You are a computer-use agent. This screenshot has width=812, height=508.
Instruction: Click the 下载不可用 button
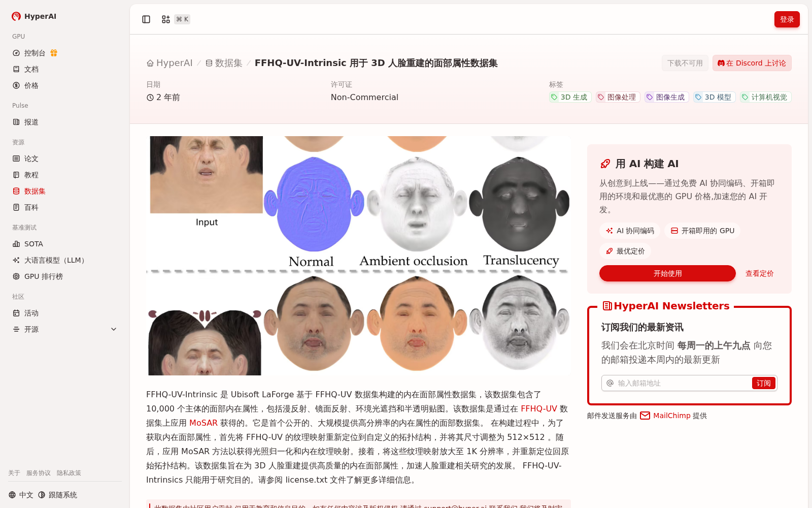click(685, 63)
